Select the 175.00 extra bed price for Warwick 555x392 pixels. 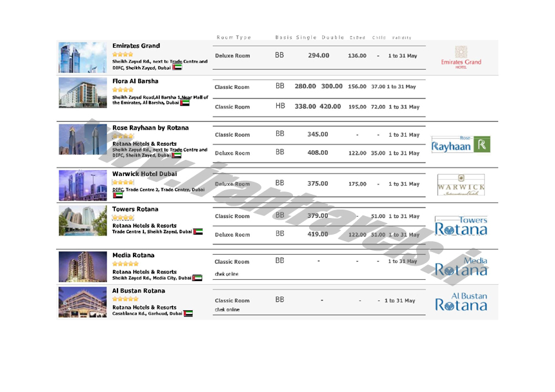point(357,184)
